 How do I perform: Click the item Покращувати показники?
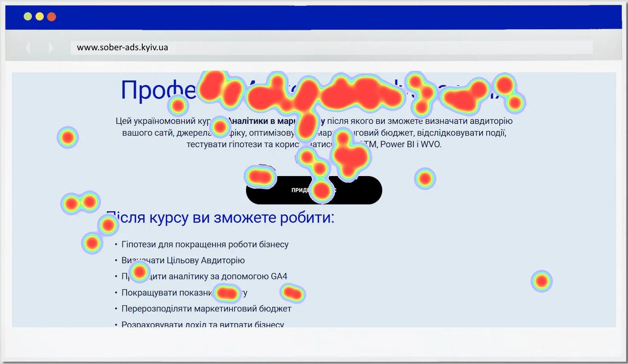(x=184, y=293)
